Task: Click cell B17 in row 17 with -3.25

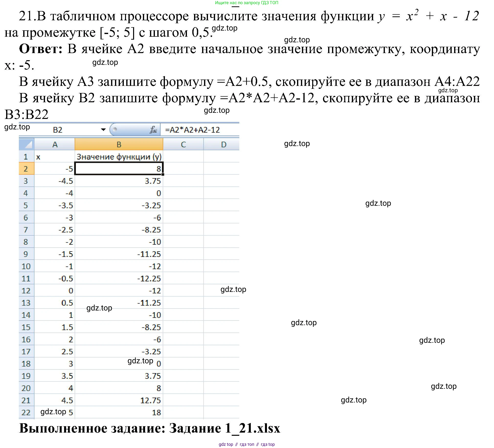Action: (119, 351)
